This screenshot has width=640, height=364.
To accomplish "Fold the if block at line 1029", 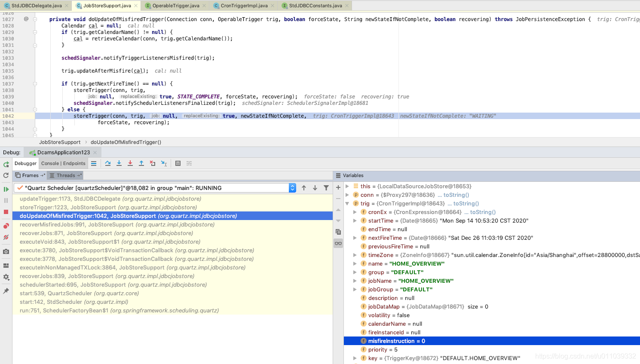I will click(35, 32).
